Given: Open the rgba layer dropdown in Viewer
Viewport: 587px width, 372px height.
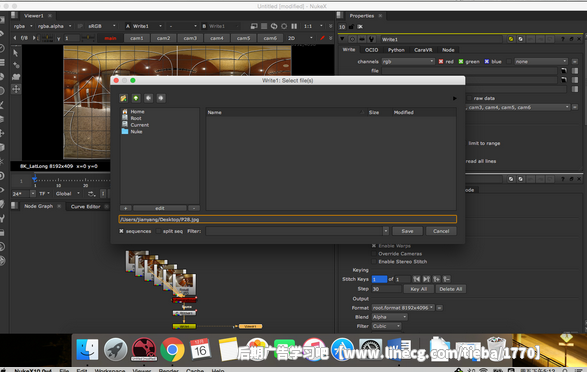Looking at the screenshot, I should coord(23,26).
